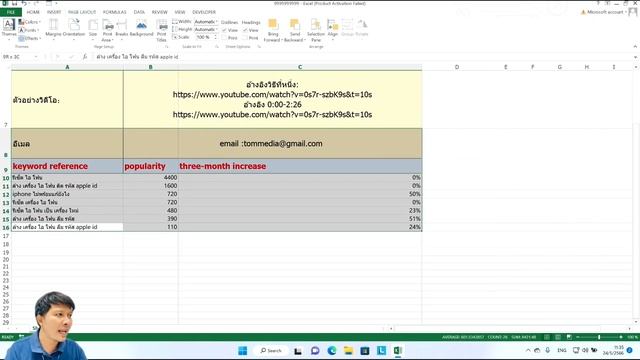This screenshot has width=640, height=360.
Task: Open the FILE tab
Action: coord(11,12)
